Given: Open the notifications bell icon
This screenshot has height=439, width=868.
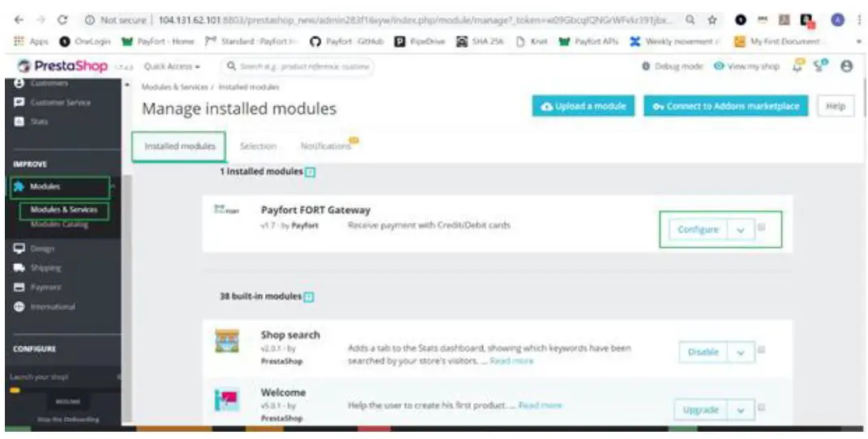Looking at the screenshot, I should 797,66.
